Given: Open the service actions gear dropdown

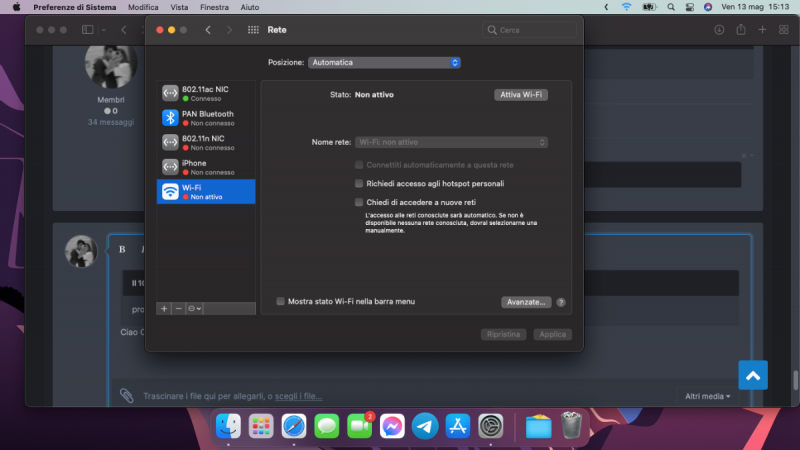Looking at the screenshot, I should coord(194,308).
